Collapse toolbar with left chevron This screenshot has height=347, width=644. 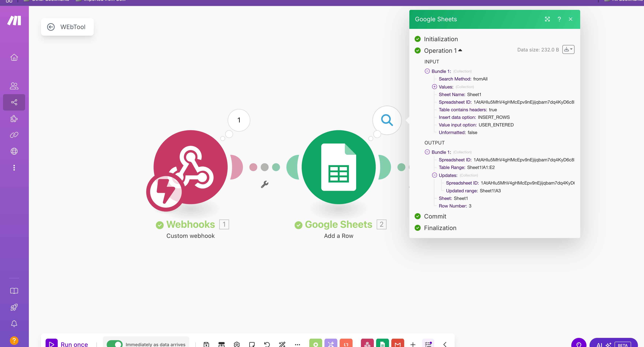[445, 344]
